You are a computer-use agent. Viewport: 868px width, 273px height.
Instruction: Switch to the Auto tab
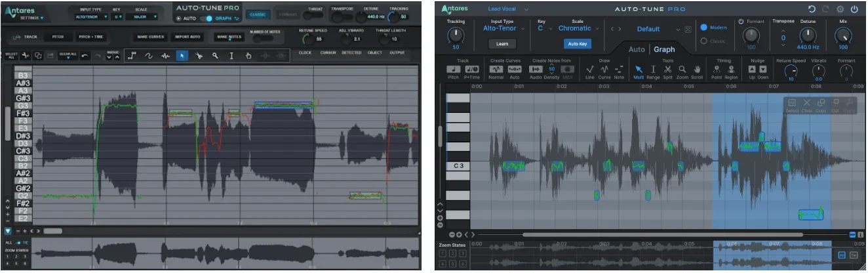[637, 49]
